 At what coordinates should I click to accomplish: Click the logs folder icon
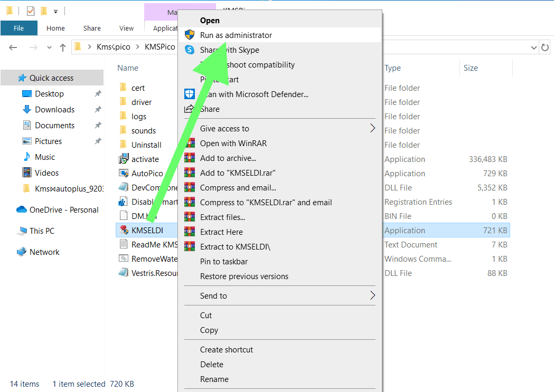123,116
